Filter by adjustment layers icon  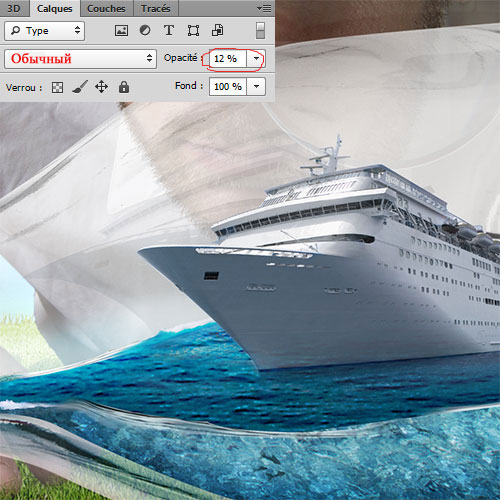click(x=145, y=31)
